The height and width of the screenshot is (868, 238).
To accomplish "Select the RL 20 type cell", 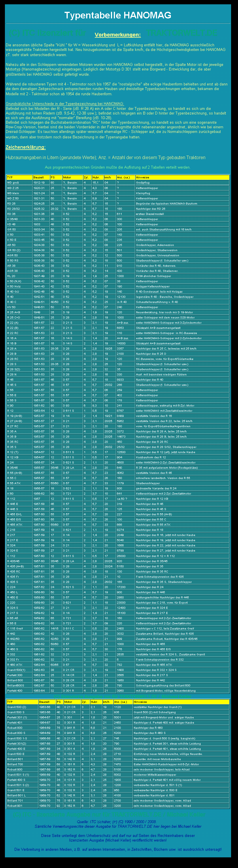I will pos(19,276).
